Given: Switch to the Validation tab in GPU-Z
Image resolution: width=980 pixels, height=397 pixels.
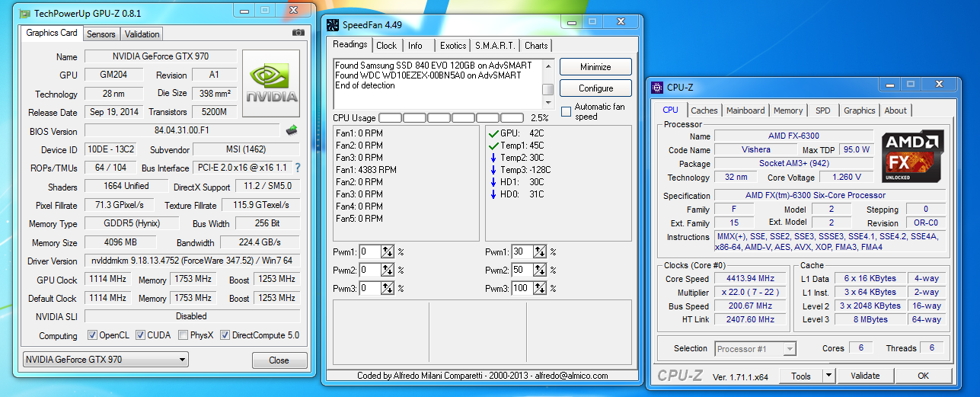Looking at the screenshot, I should [x=142, y=34].
